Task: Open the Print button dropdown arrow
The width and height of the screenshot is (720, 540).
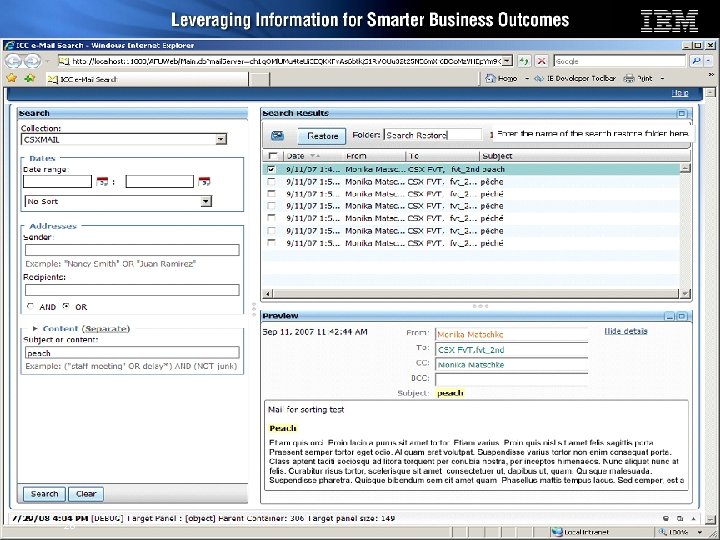Action: [662, 79]
